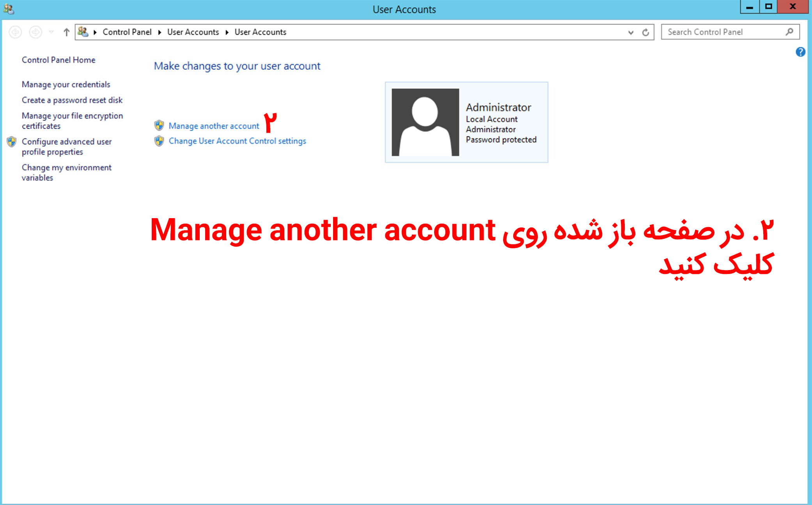Image resolution: width=812 pixels, height=505 pixels.
Task: Click the refresh icon in address bar
Action: coord(645,32)
